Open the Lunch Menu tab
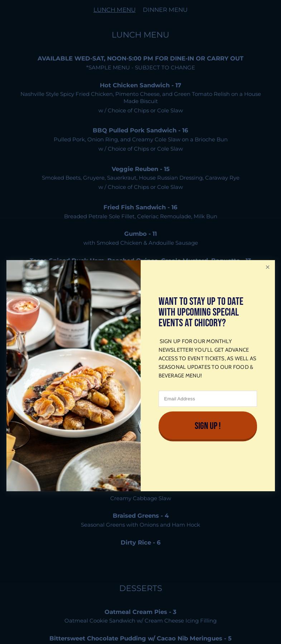Screen dimensions: 281x644 tap(115, 10)
